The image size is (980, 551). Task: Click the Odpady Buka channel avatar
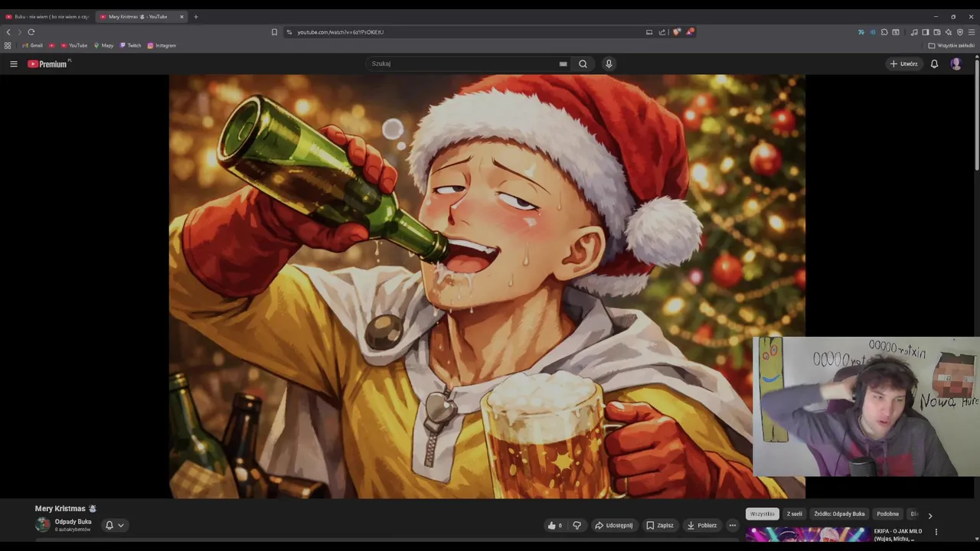coord(42,524)
